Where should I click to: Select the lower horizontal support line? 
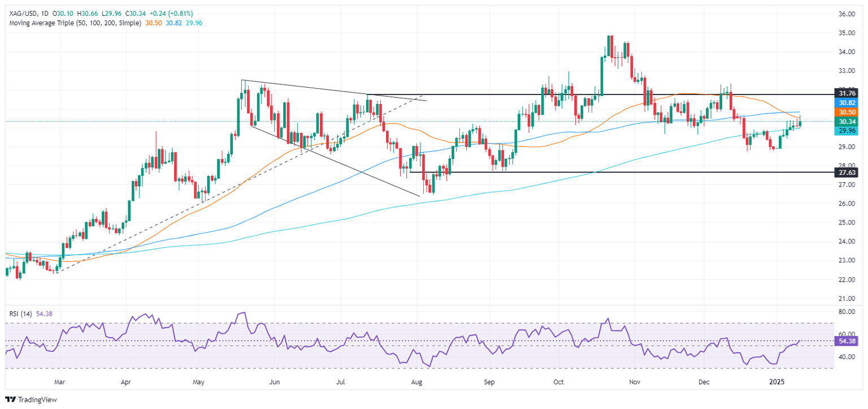point(620,172)
